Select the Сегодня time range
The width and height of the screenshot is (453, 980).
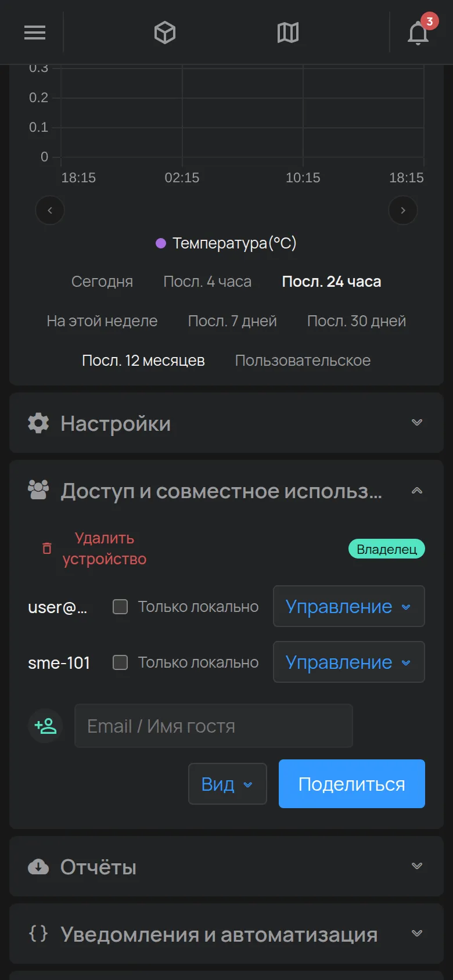pos(102,282)
